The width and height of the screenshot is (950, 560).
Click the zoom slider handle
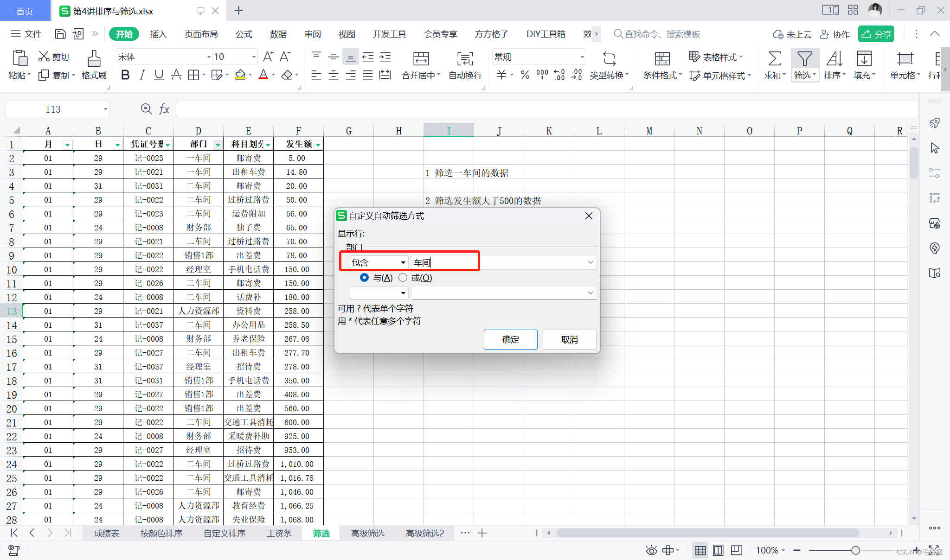click(855, 550)
